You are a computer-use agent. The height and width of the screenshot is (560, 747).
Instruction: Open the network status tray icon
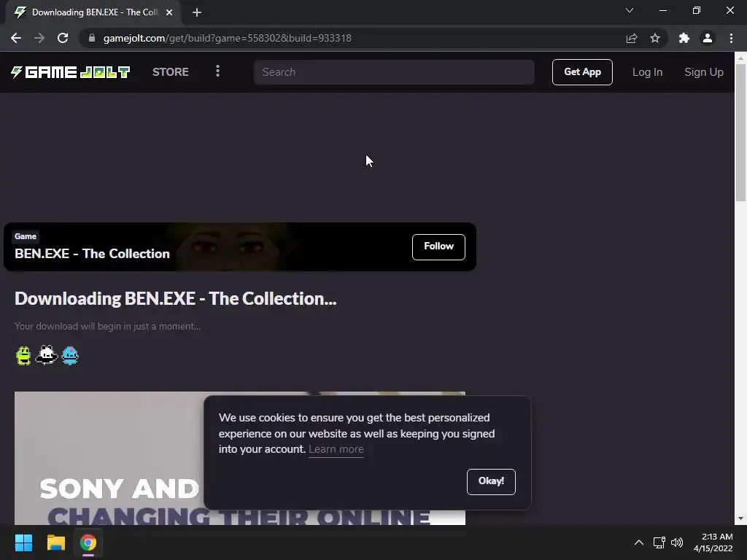point(659,542)
